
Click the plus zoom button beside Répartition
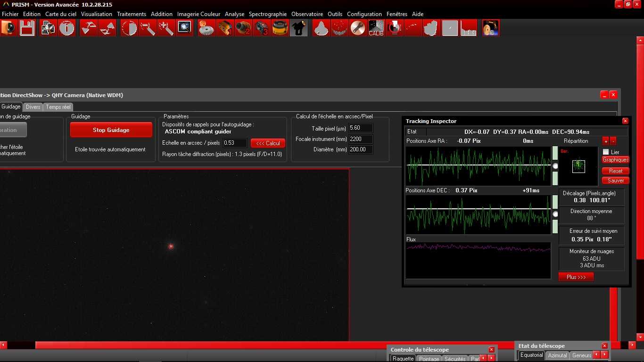(605, 141)
